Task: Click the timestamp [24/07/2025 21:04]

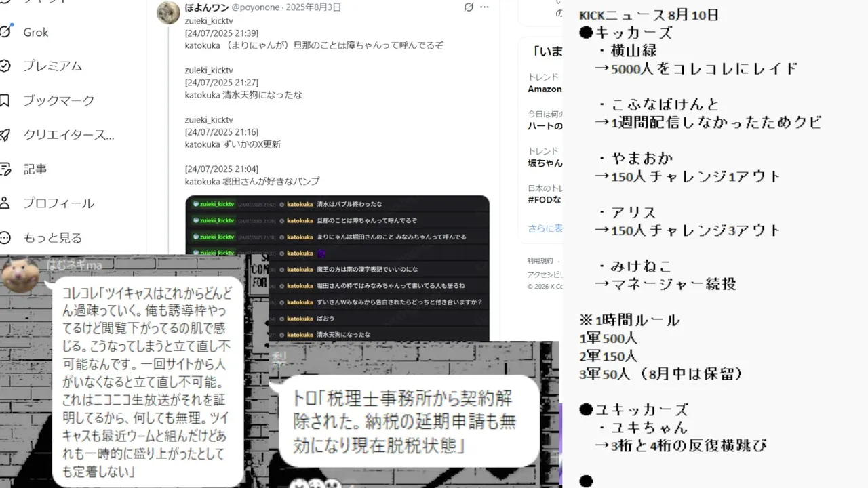Action: click(x=222, y=169)
